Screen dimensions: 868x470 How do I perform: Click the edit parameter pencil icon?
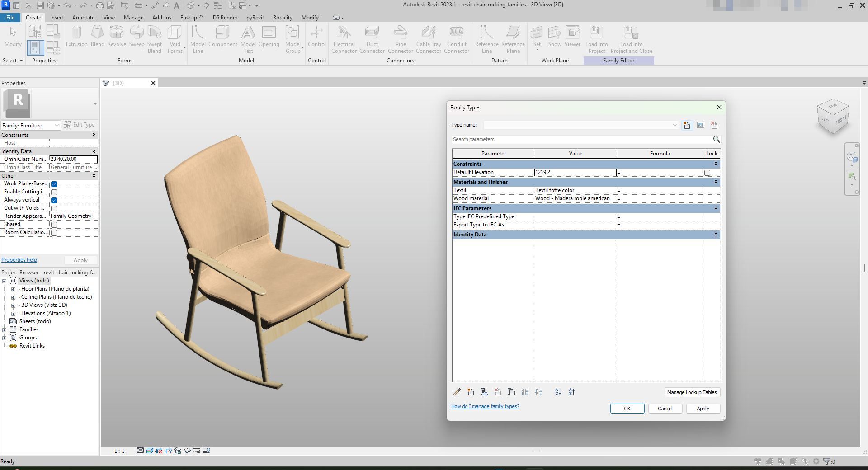pos(457,392)
